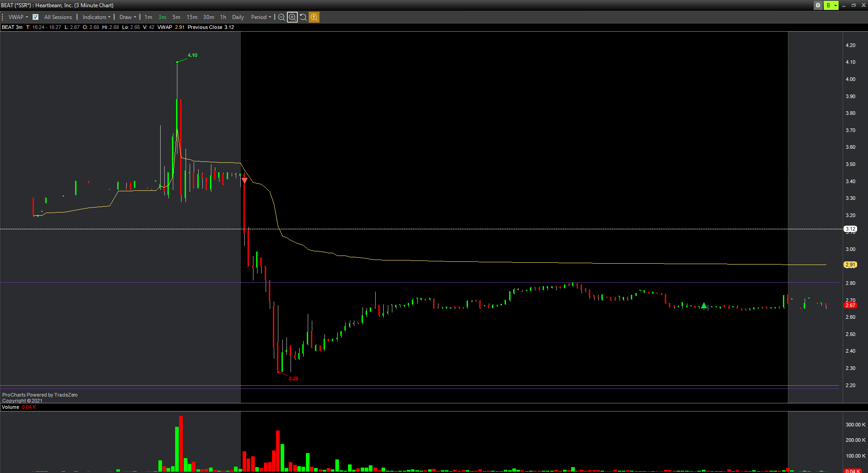The image size is (868, 473).
Task: Click the 4.10 high price label
Action: 192,55
